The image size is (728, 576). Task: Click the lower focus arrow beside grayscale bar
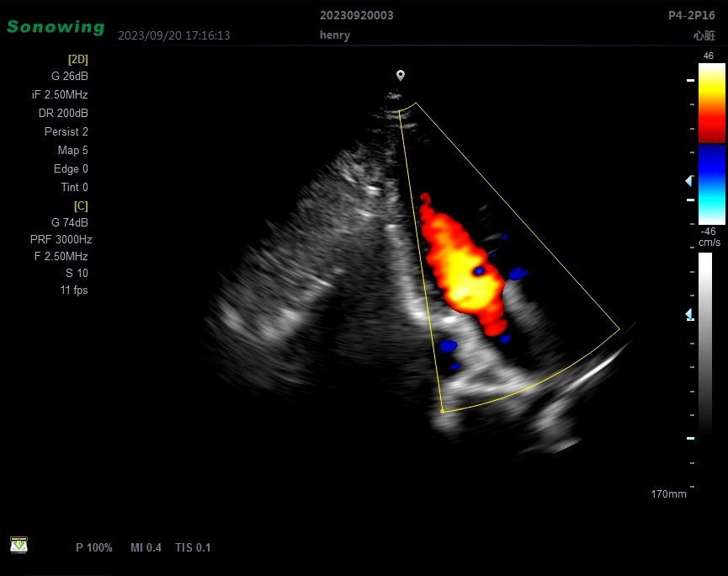point(688,314)
